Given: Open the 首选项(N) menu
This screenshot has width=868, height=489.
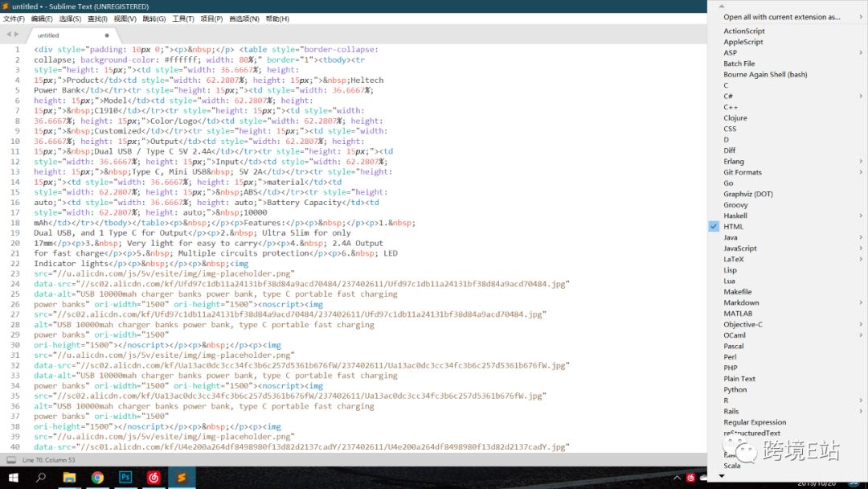Looking at the screenshot, I should [244, 18].
